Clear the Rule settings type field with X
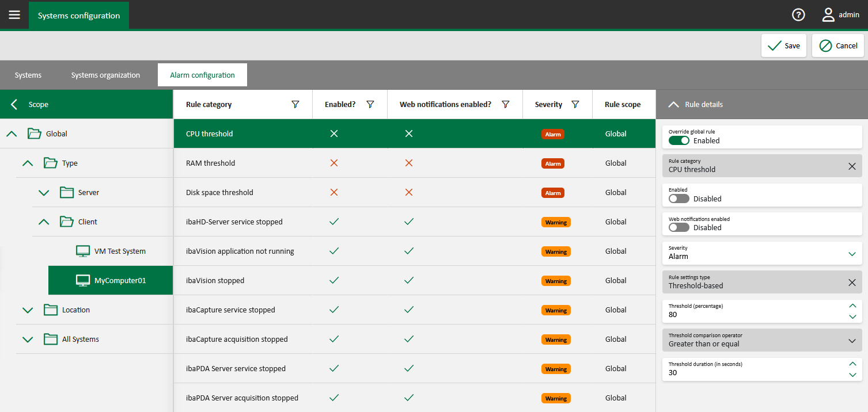 (852, 283)
